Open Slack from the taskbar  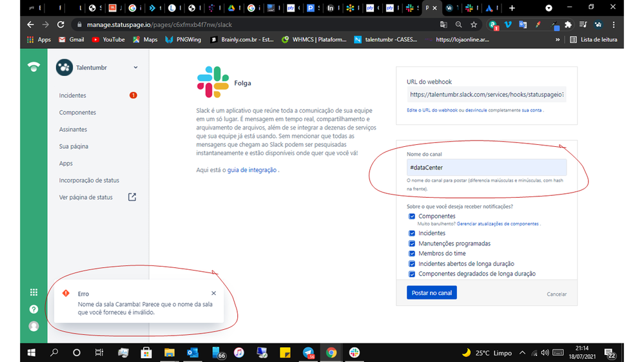click(354, 352)
